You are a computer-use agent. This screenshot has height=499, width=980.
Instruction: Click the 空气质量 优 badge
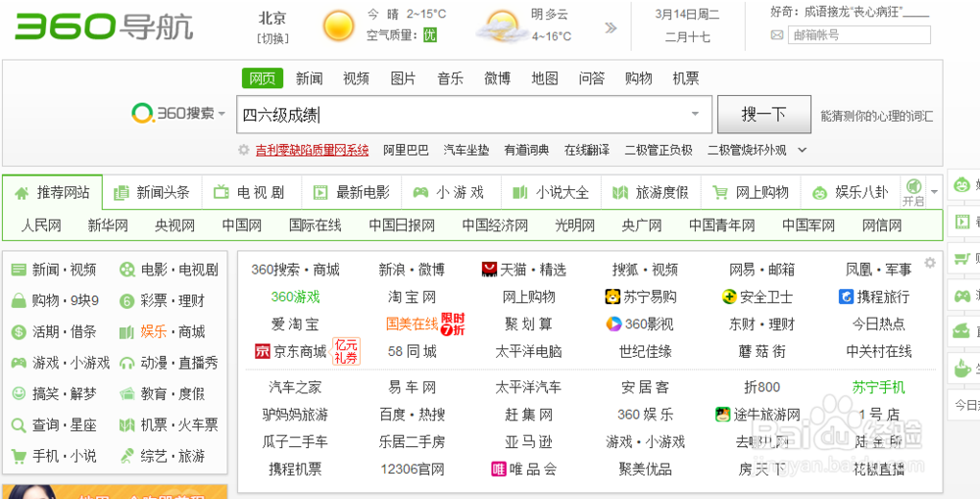(x=430, y=35)
